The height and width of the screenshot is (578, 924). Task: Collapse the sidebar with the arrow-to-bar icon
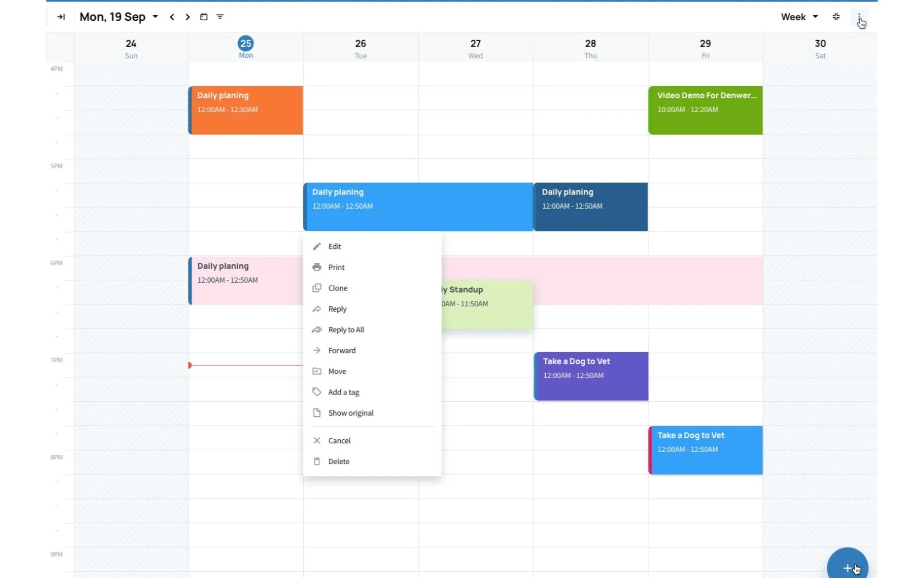point(61,17)
